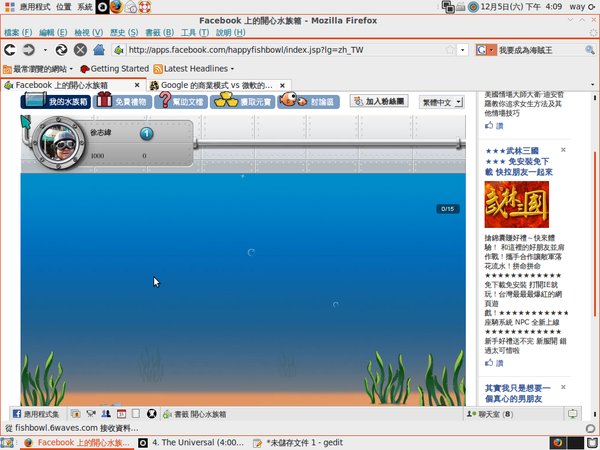The height and width of the screenshot is (450, 600).
Task: Close the Facebook 上的開心水族箱 tab
Action: tap(137, 85)
